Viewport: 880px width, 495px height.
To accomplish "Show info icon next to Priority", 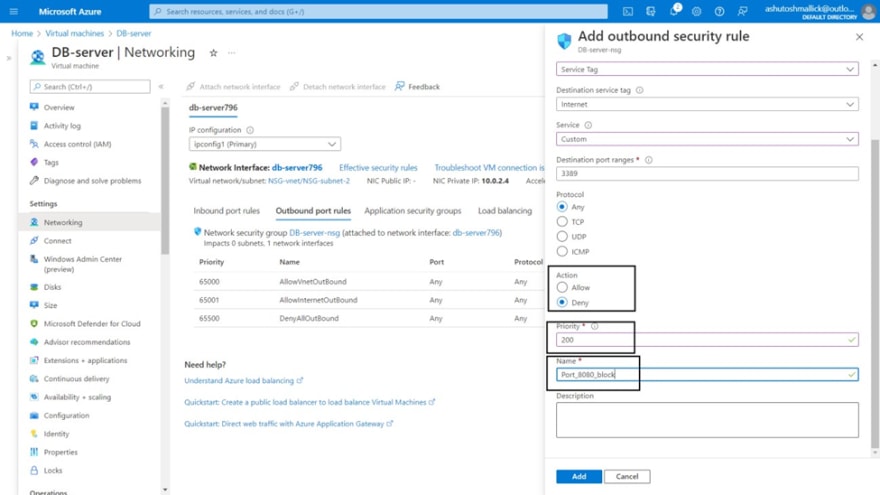I will [595, 326].
